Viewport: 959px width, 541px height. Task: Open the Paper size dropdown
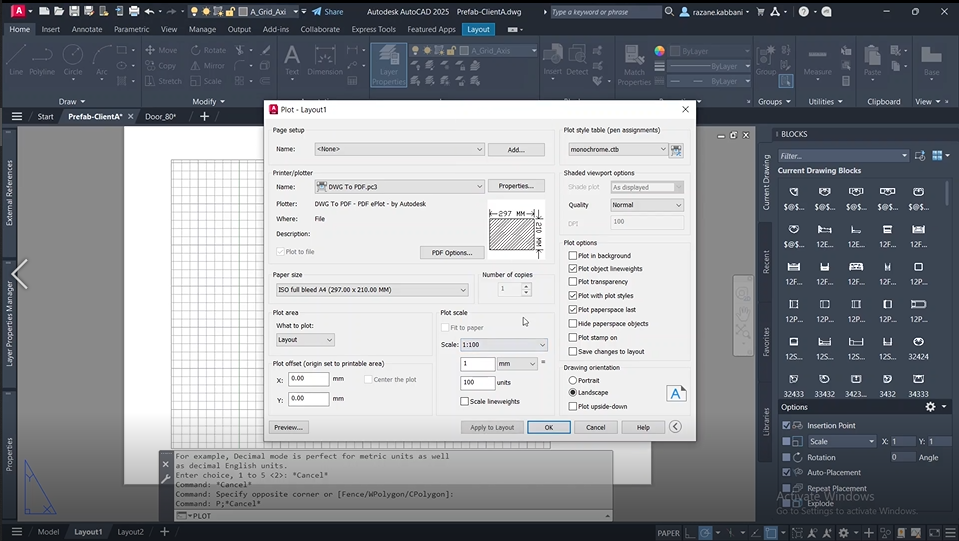(372, 290)
